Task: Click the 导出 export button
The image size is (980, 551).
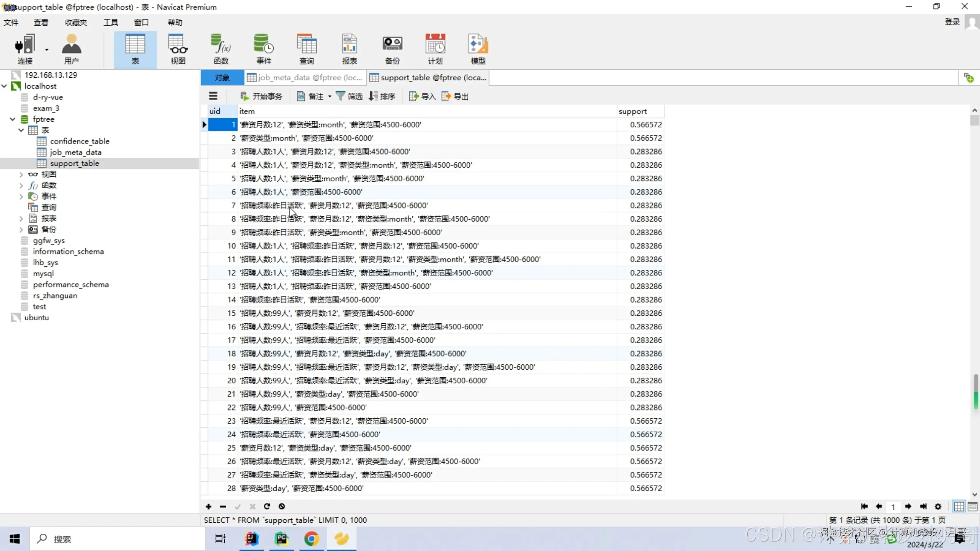Action: (x=455, y=96)
